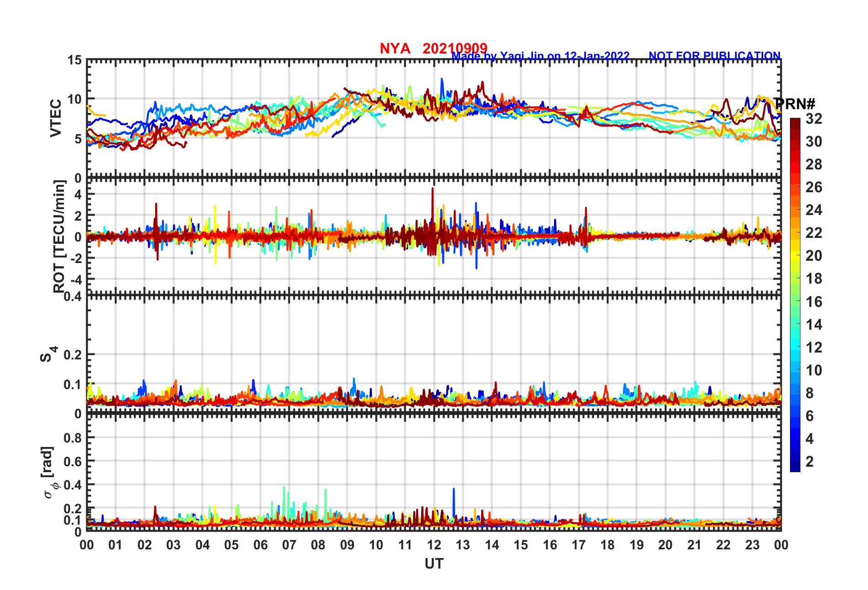The image size is (868, 590).
Task: Click the colorbar tick label "14"
Action: [814, 325]
